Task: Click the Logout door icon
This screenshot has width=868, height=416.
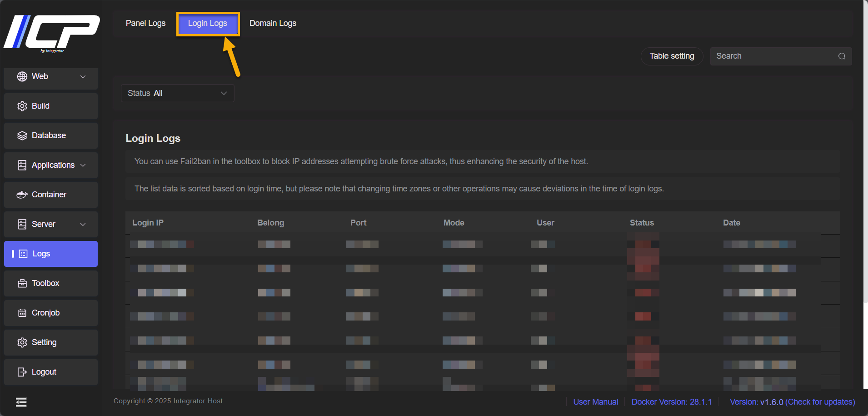Action: [x=22, y=372]
